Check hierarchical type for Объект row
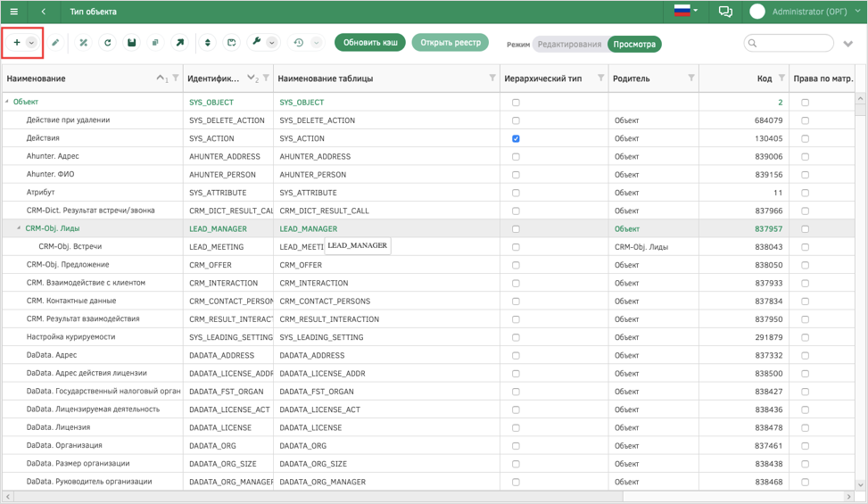Screen dimensions: 868x504 pos(516,103)
